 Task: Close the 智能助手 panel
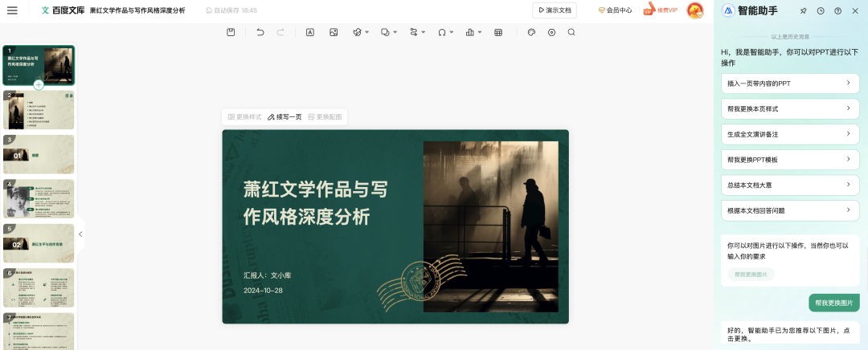(854, 10)
